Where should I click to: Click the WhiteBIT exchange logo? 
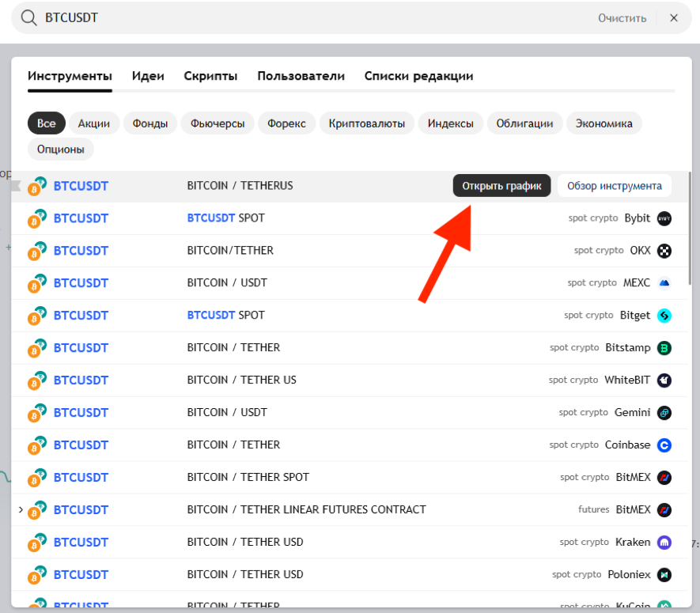pos(664,380)
